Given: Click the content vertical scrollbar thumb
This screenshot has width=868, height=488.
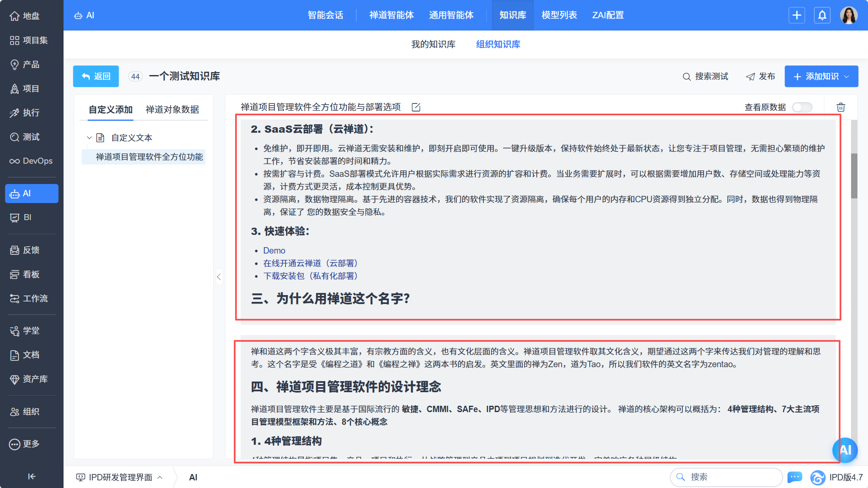Looking at the screenshot, I should coord(854,176).
